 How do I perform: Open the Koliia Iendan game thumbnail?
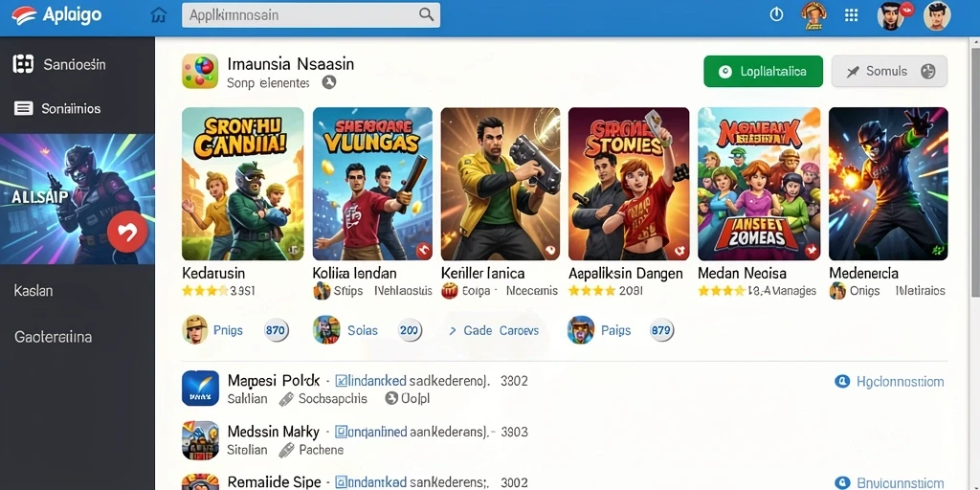372,184
